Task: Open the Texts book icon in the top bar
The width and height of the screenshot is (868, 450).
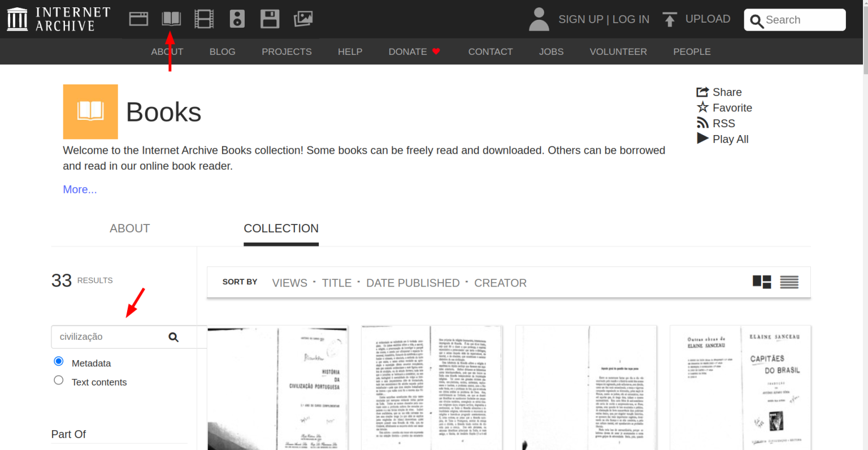Action: (171, 19)
